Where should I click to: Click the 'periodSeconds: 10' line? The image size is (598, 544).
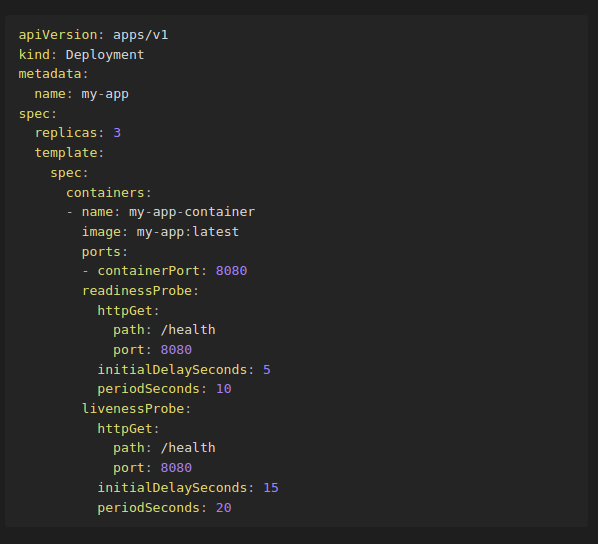tap(164, 389)
